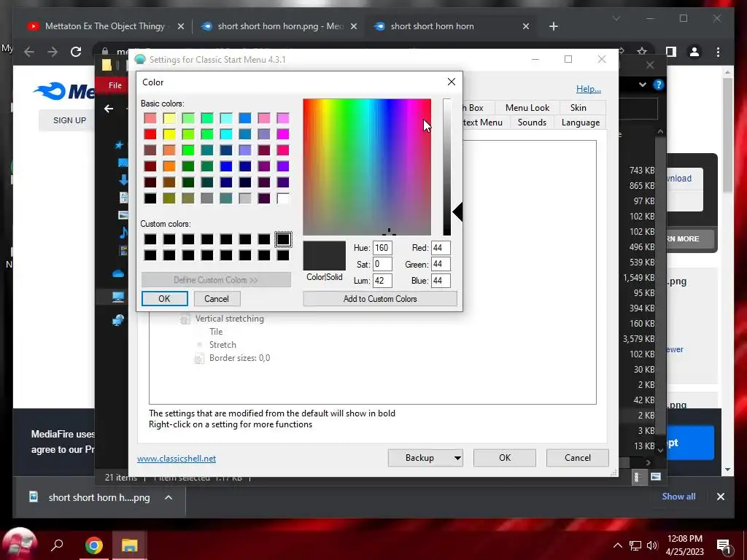The width and height of the screenshot is (747, 560).
Task: Open the Backup dropdown button
Action: point(425,458)
